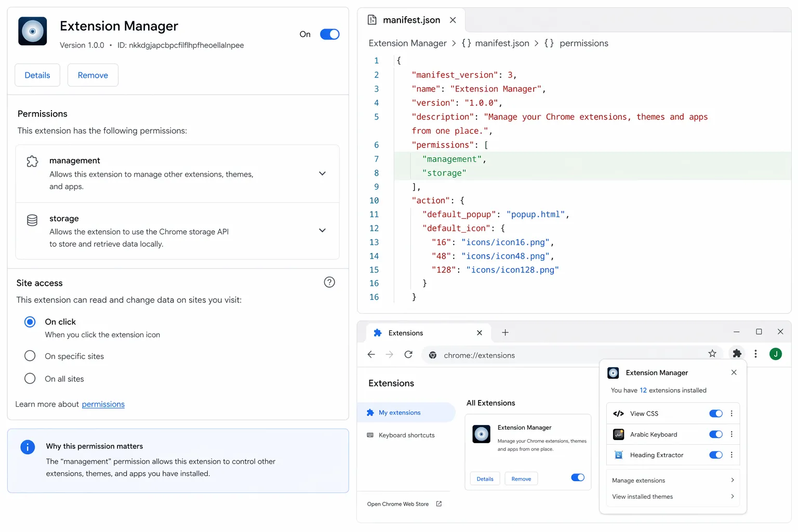The width and height of the screenshot is (798, 532).
Task: Click the browser back arrow
Action: 371,354
